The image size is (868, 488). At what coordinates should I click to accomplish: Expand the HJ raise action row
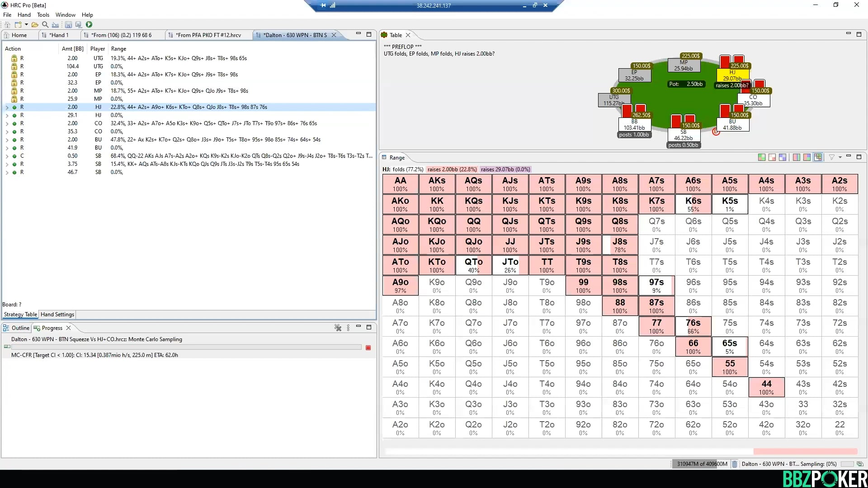click(x=7, y=107)
